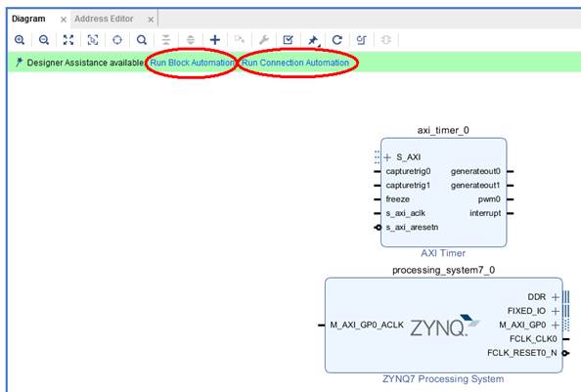Open the diagram search magnifier tool

tap(142, 40)
